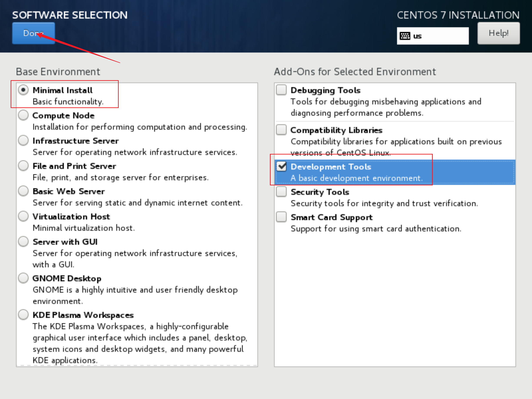Click 'Server for serving static and dynamic internet content.'

click(138, 203)
